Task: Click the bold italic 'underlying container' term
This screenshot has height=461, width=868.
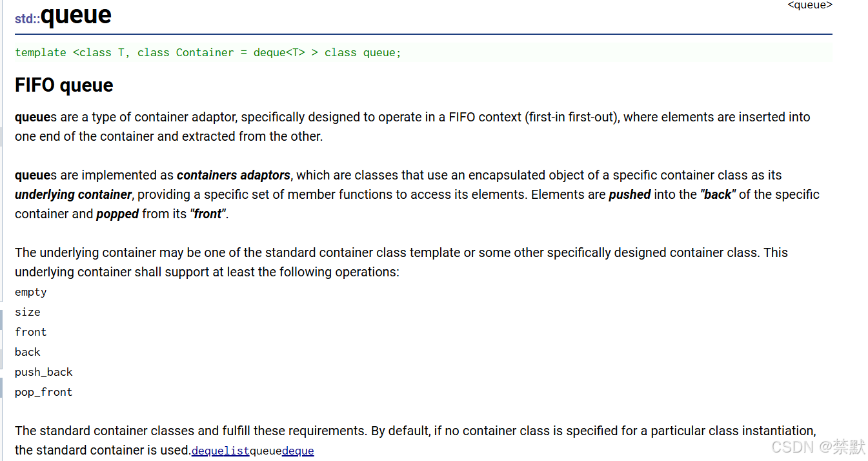Action: coord(74,194)
